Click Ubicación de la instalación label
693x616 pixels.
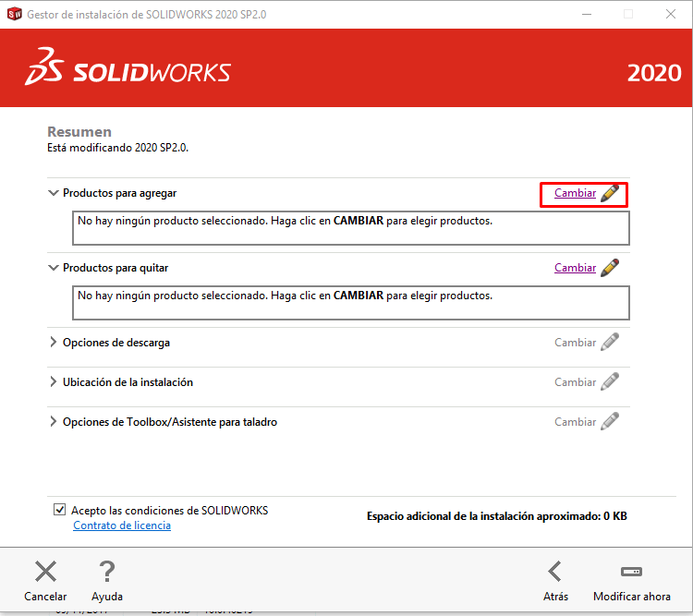click(128, 382)
